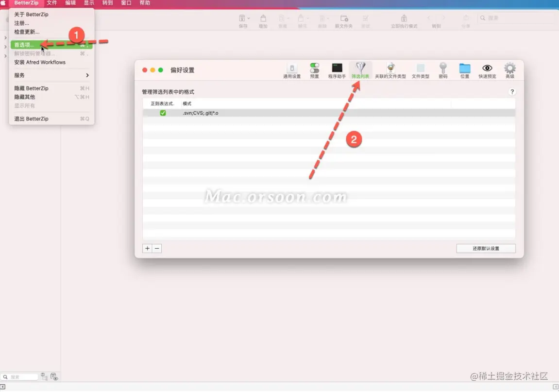
Task: Click the forward arrow in 转到 toolbar group
Action: (443, 18)
